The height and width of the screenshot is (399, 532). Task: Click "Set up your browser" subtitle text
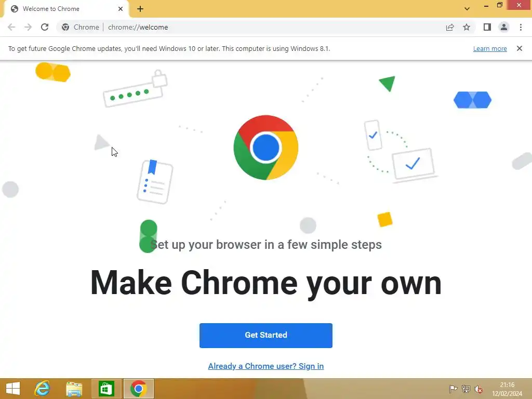(266, 245)
